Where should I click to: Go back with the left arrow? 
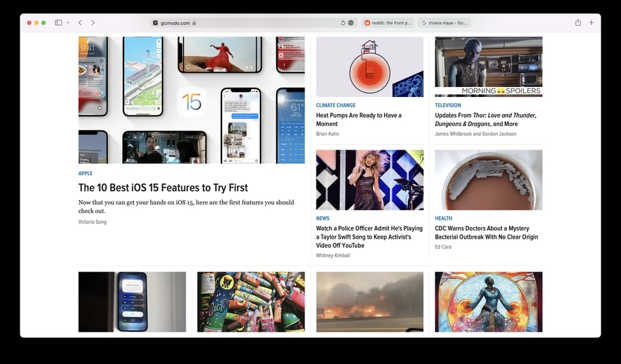[x=80, y=23]
